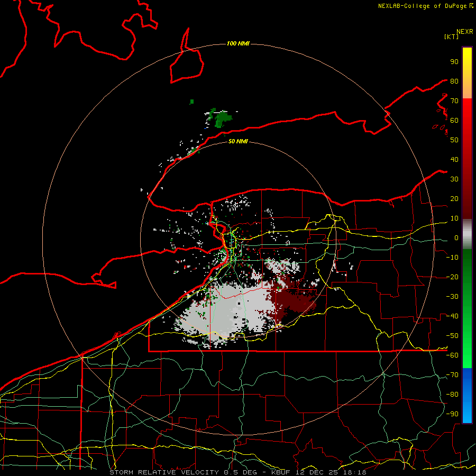Pick the bright red segment of the color bar

[x=467, y=112]
